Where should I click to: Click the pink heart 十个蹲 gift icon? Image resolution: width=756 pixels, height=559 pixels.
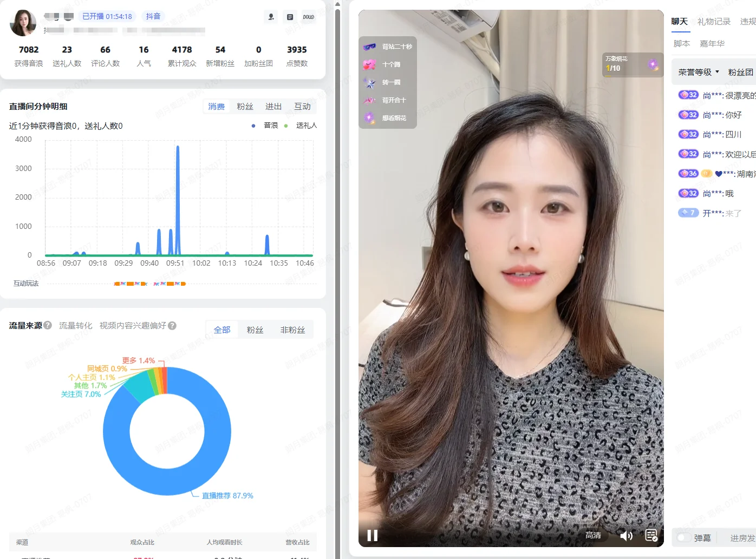pos(370,64)
